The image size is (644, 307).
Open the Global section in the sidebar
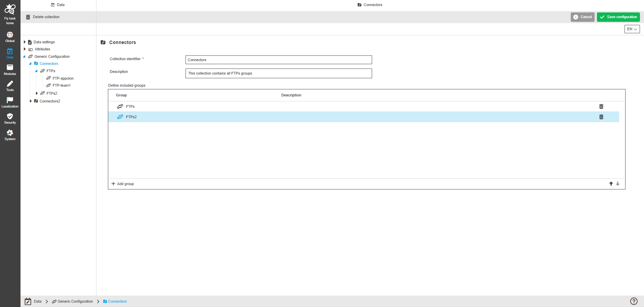pyautogui.click(x=10, y=36)
